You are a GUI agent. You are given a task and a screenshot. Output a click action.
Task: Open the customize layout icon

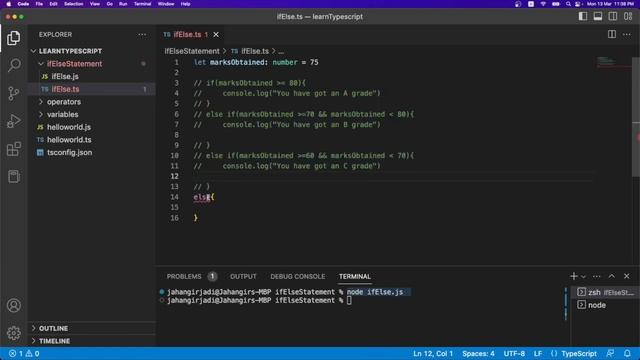click(x=628, y=16)
